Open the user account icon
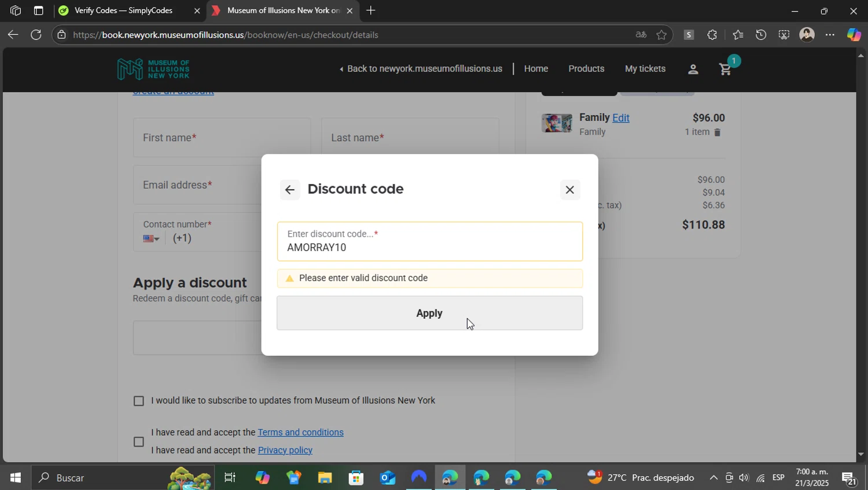868x490 pixels. pos(693,69)
